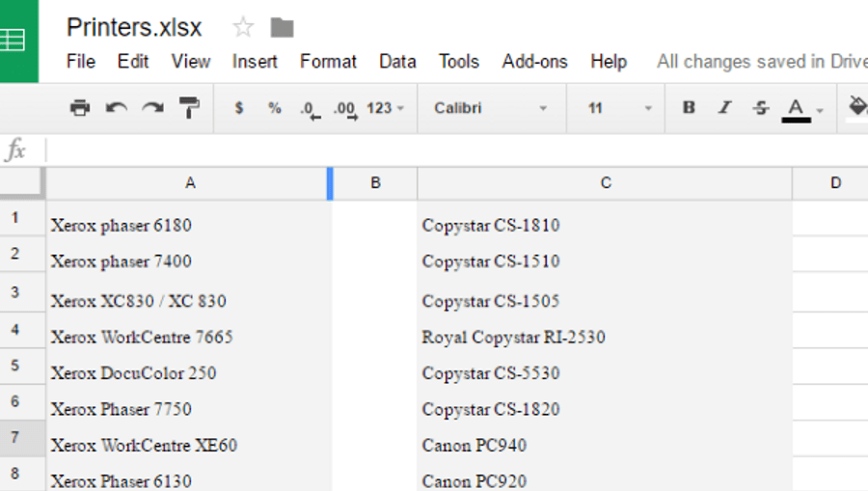The width and height of the screenshot is (868, 491).
Task: Open the Insert menu
Action: tap(255, 62)
